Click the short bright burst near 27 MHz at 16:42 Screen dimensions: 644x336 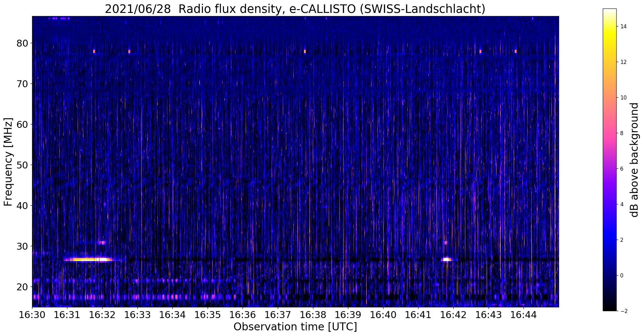[x=447, y=260]
